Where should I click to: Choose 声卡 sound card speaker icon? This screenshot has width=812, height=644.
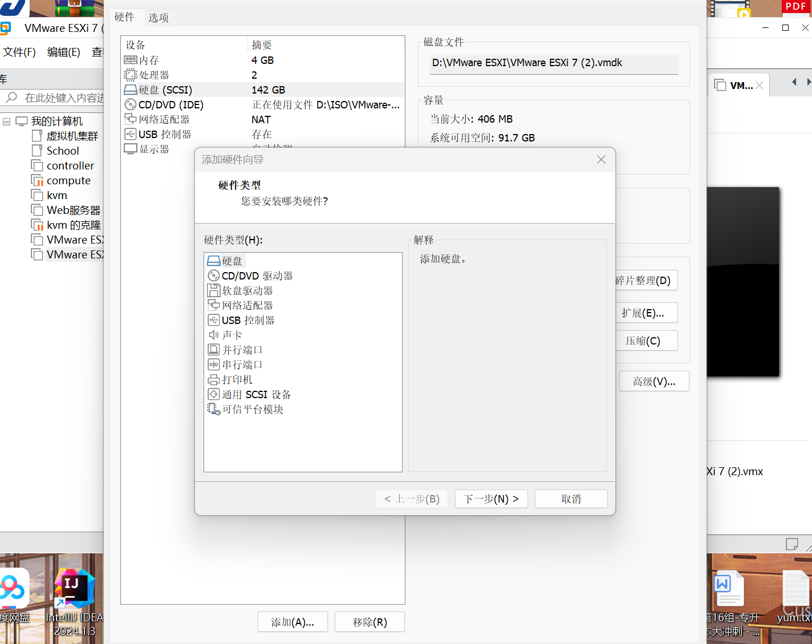214,335
